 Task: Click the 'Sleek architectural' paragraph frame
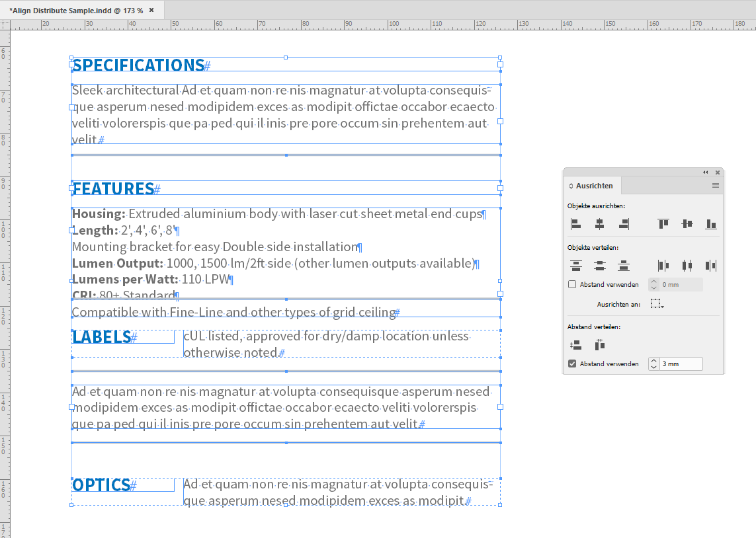(x=286, y=114)
